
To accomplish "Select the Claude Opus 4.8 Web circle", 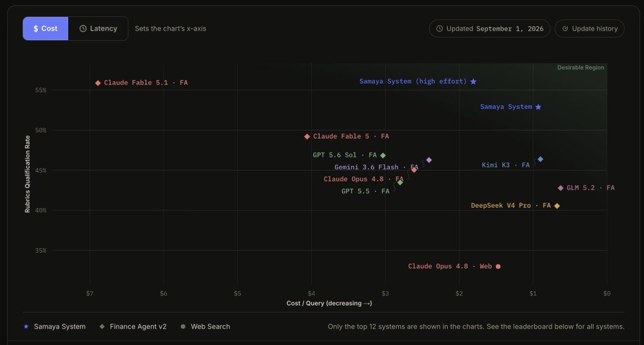I will pyautogui.click(x=498, y=267).
